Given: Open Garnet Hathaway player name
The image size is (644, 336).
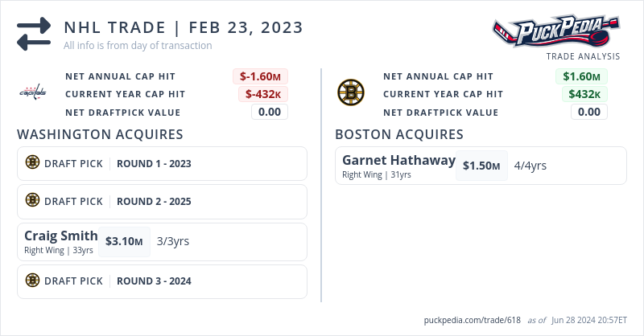Looking at the screenshot, I should 398,160.
